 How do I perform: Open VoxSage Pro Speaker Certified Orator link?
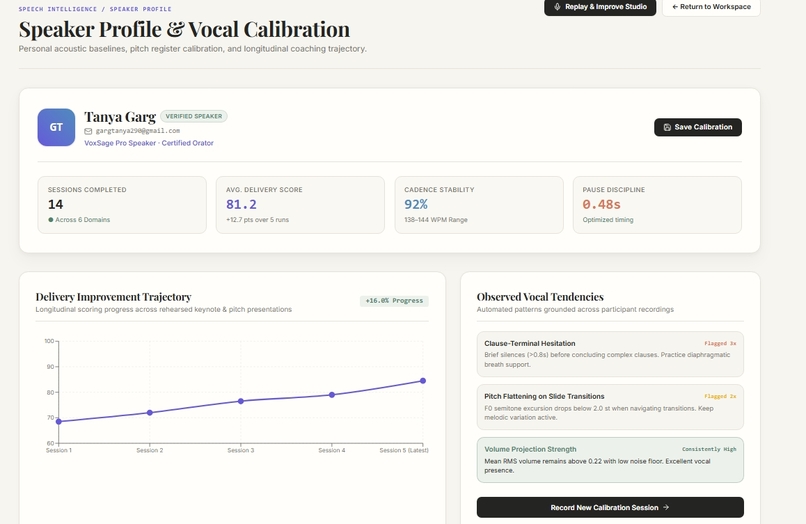(x=149, y=143)
